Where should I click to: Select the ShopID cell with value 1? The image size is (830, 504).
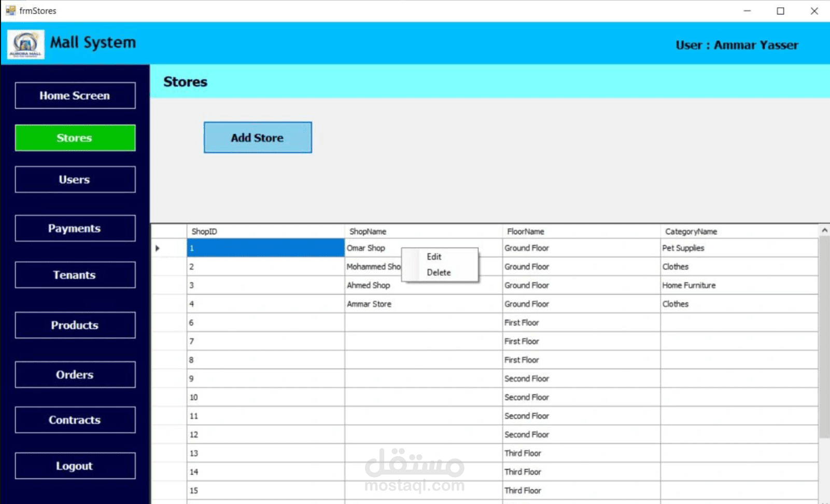coord(265,248)
